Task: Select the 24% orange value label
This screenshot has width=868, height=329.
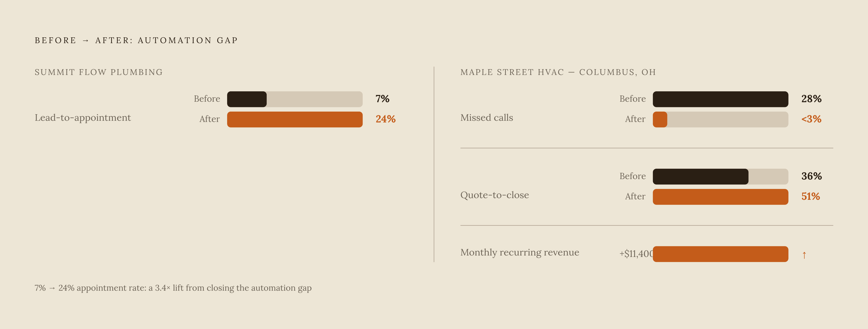Action: [x=386, y=119]
